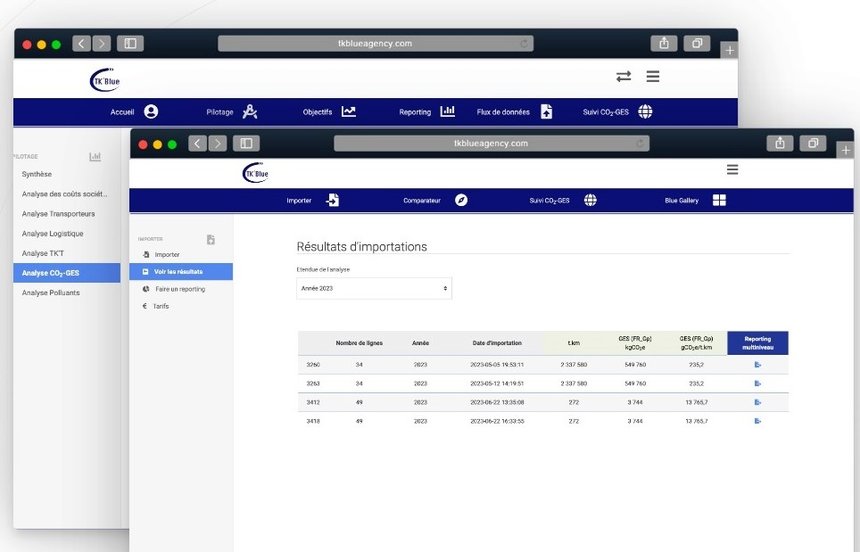860x552 pixels.
Task: Go back in the rear browser window
Action: click(81, 43)
